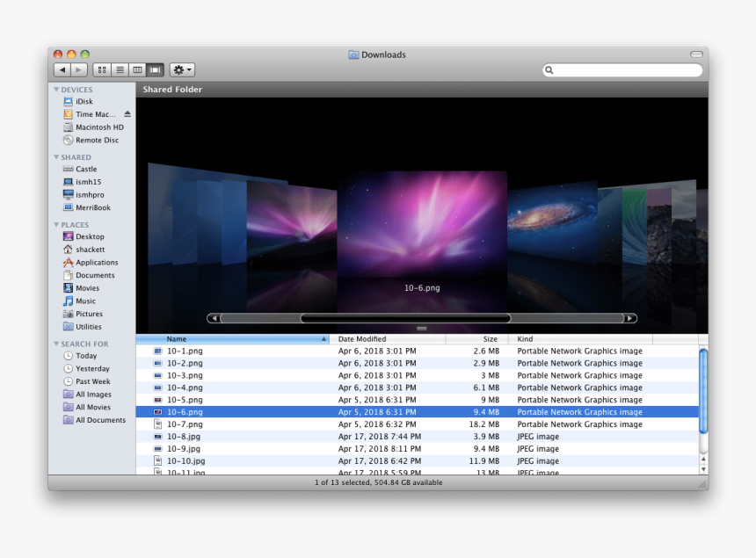Sort files by the Size column
This screenshot has height=558, width=756.
click(x=476, y=339)
